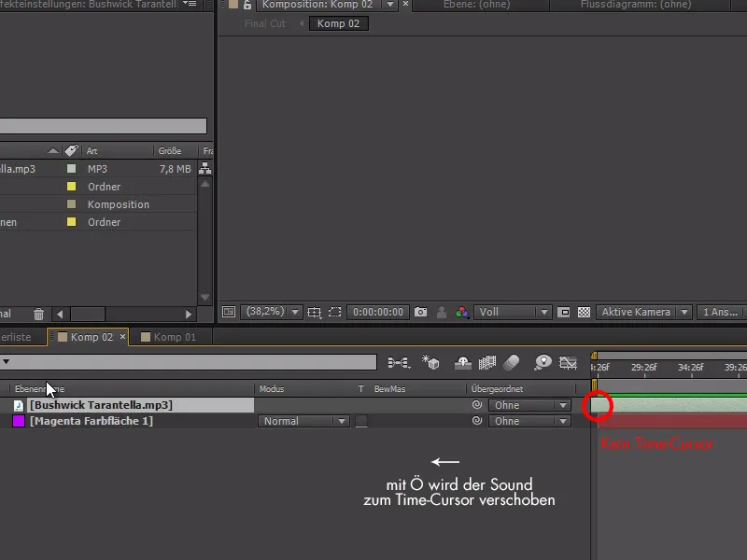Click the yellow label swatch of first Ordner
Image resolution: width=747 pixels, height=560 pixels.
(72, 186)
